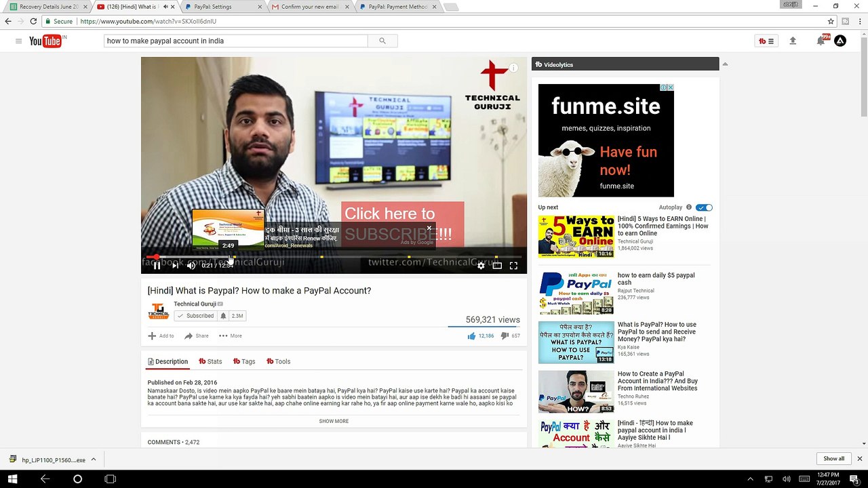Open Cortana circle on the taskbar

[x=77, y=479]
